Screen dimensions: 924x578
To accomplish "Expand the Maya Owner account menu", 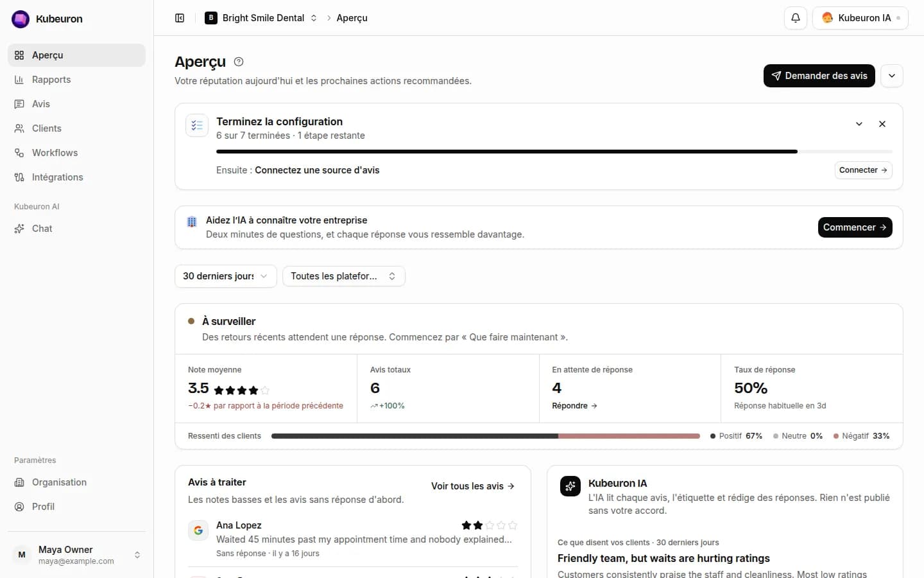I will point(76,555).
